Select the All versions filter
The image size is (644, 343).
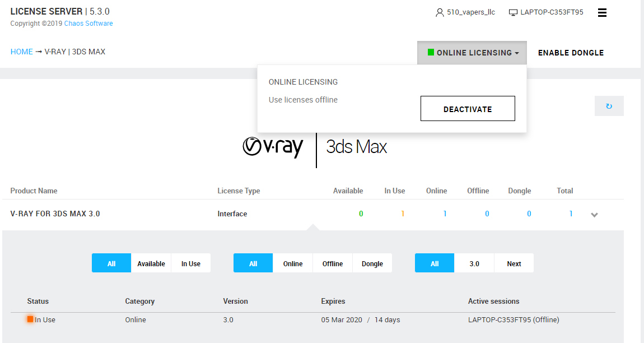435,263
